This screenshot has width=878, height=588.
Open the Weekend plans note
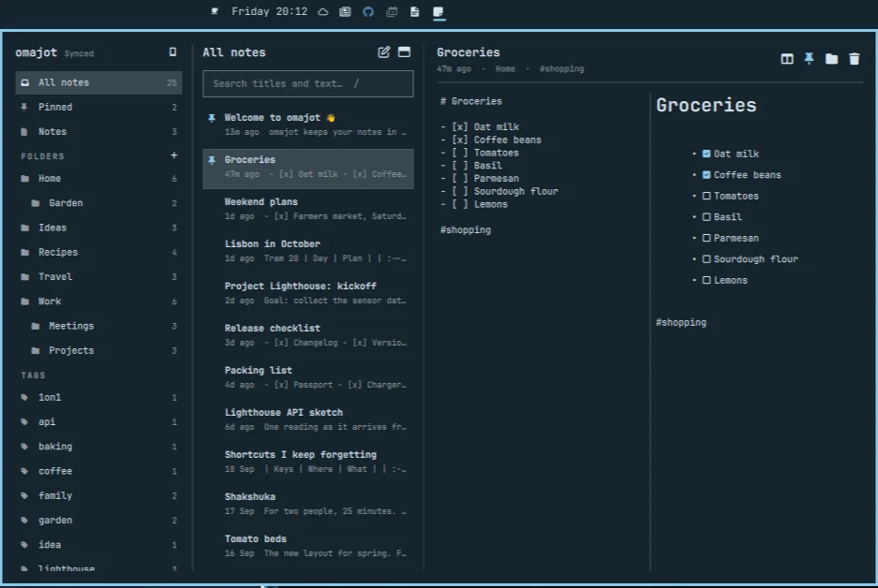308,209
